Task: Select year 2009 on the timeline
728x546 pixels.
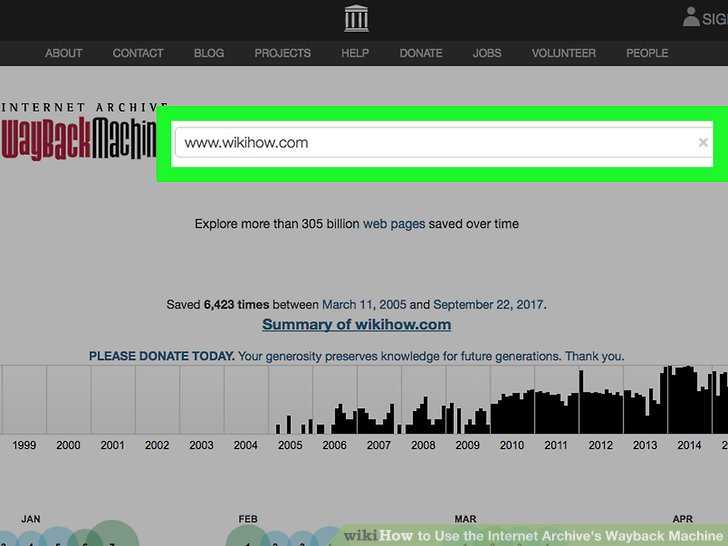Action: pos(468,445)
